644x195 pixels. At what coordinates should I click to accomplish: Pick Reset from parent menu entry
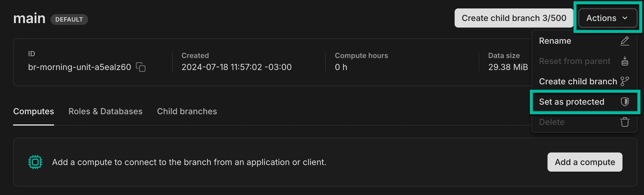[x=574, y=61]
